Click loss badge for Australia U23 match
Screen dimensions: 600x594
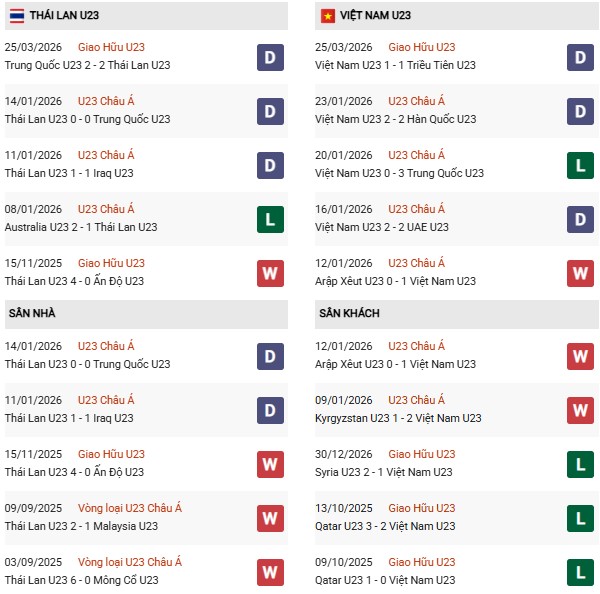(270, 219)
